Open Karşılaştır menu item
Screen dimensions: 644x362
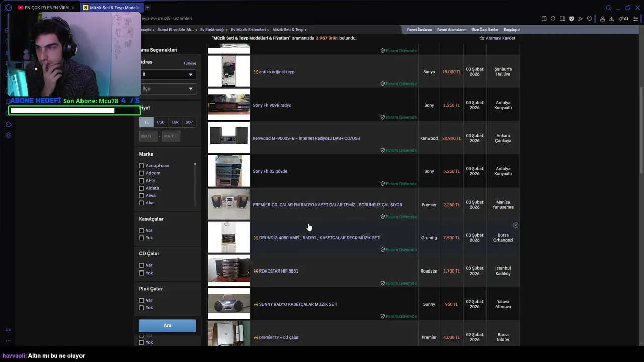(x=512, y=30)
